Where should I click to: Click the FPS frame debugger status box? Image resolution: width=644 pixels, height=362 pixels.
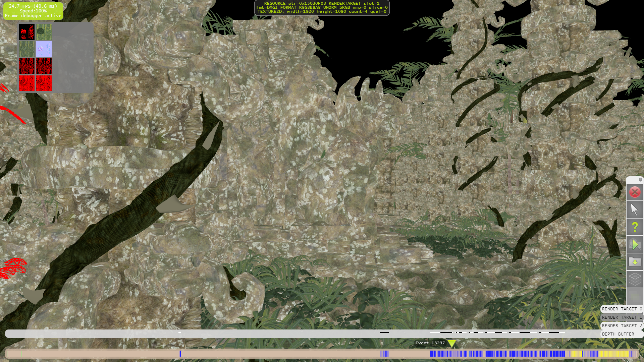pyautogui.click(x=33, y=11)
